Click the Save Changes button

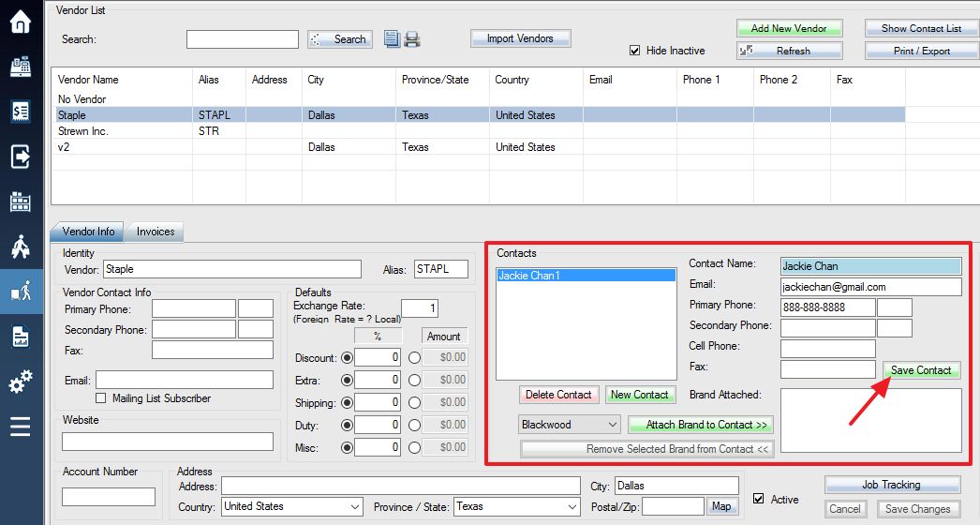(x=917, y=509)
